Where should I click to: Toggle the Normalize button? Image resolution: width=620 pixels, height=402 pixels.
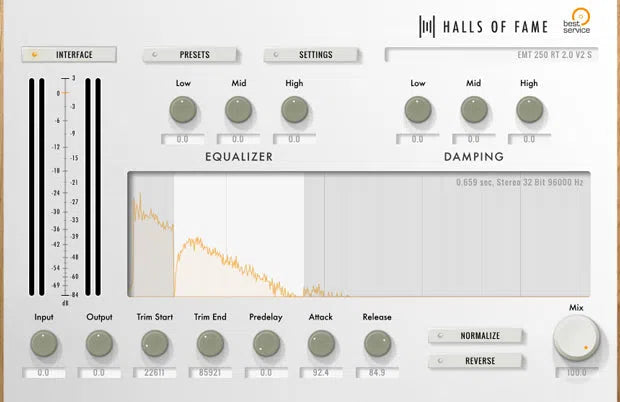(x=477, y=335)
